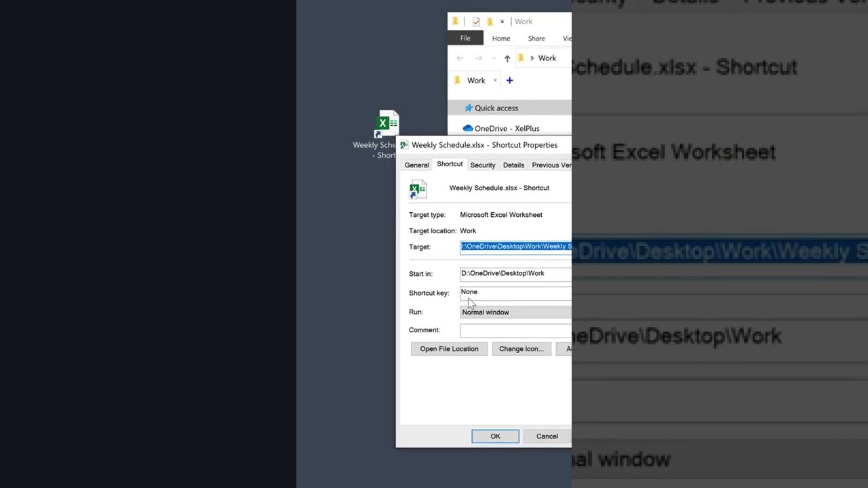868x488 pixels.
Task: Select the Work folder tab in Explorer
Action: 476,81
